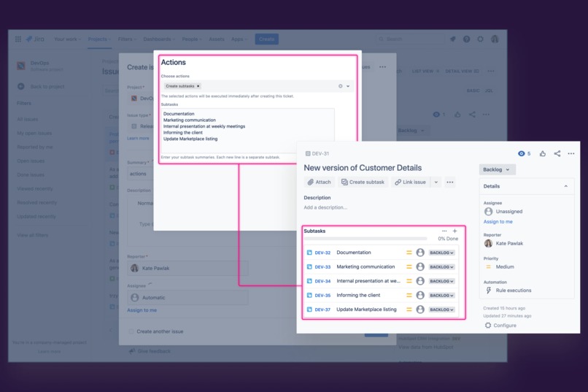
Task: Click the Create subtask button
Action: (x=363, y=182)
